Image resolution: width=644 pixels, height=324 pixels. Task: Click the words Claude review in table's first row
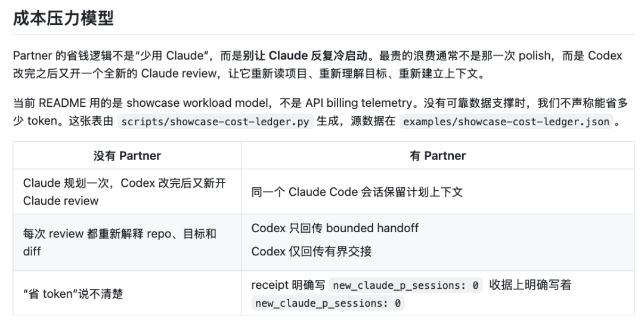point(61,200)
